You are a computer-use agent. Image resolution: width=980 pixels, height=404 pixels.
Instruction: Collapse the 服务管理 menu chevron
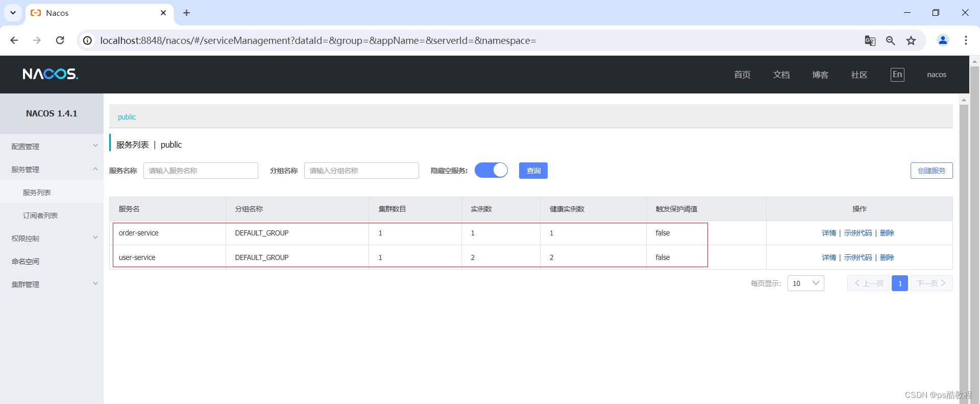(x=95, y=169)
